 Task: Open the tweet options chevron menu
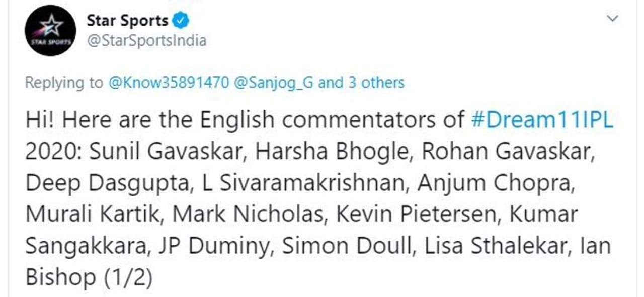coord(612,19)
